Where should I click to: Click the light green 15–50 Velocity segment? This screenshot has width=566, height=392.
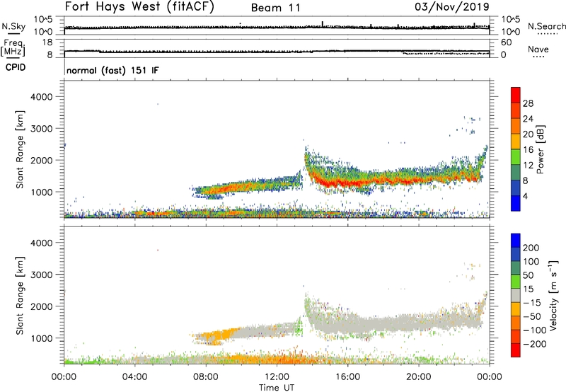pyautogui.click(x=516, y=282)
